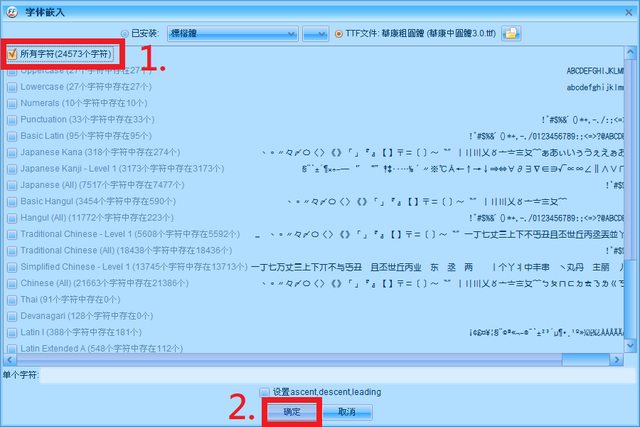Click the app icon in title bar

8,8
